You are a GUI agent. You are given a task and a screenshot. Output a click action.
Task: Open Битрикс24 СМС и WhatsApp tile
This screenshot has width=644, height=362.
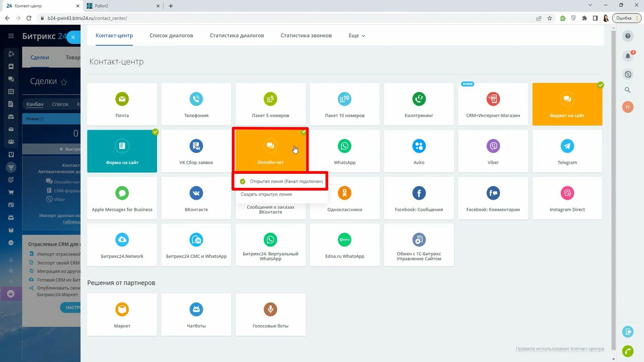tap(196, 245)
